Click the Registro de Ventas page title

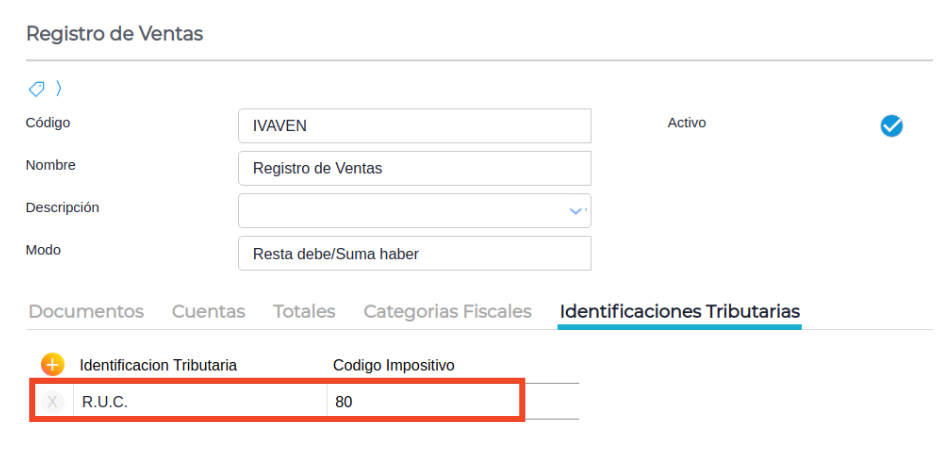click(x=114, y=34)
